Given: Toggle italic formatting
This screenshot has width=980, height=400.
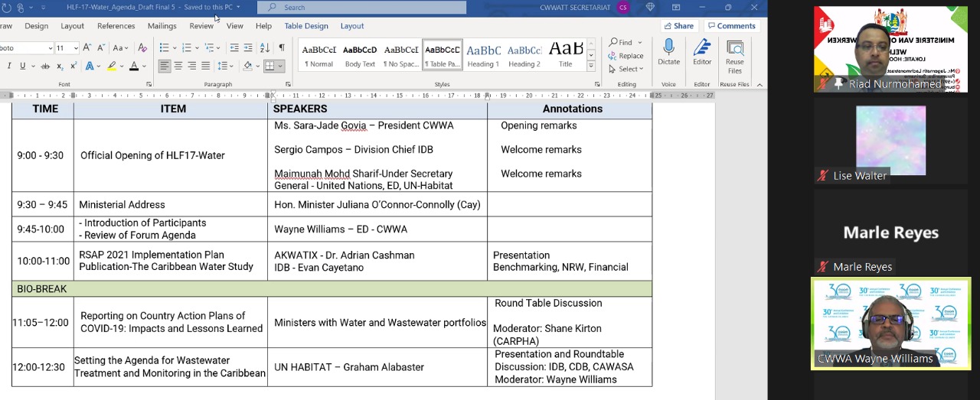Looking at the screenshot, I should click(9, 67).
